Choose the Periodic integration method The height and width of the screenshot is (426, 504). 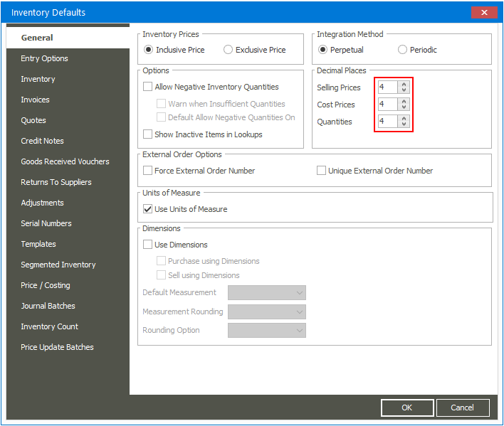[403, 50]
